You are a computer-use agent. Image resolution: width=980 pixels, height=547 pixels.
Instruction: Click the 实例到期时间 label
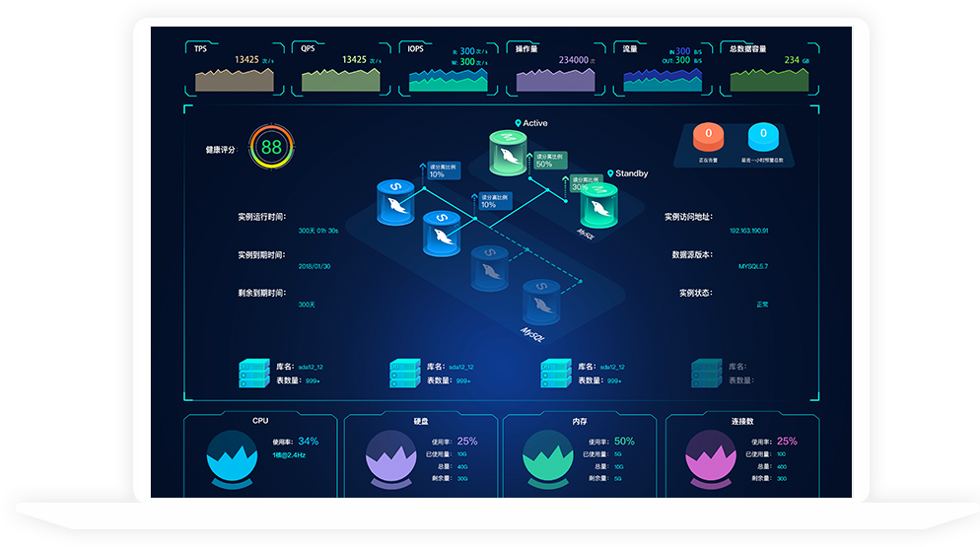coord(262,255)
